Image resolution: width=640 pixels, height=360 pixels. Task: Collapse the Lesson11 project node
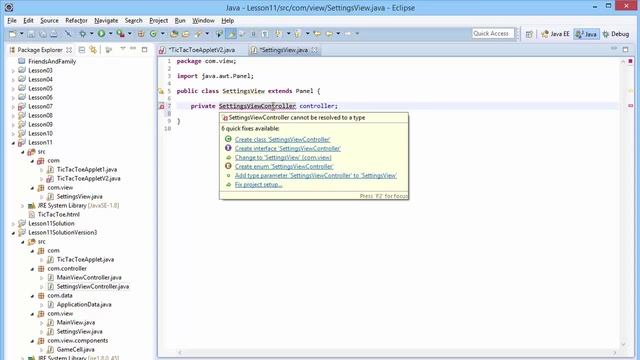coord(13,143)
